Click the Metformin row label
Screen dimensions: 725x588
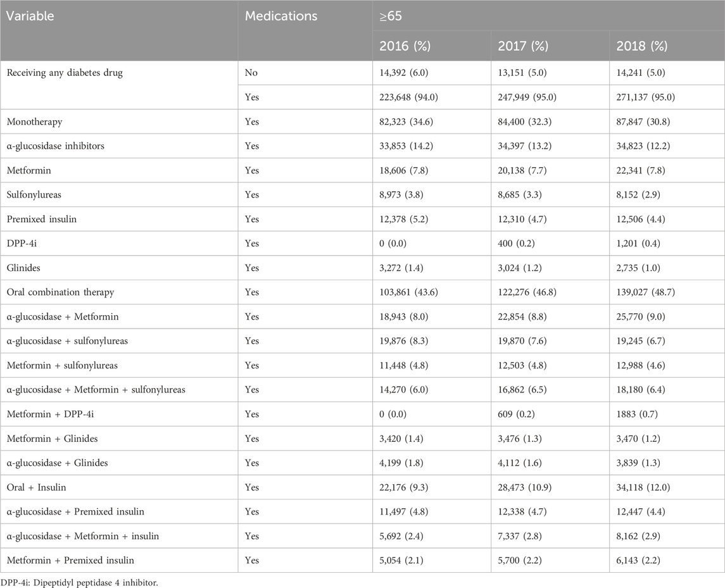[28, 170]
